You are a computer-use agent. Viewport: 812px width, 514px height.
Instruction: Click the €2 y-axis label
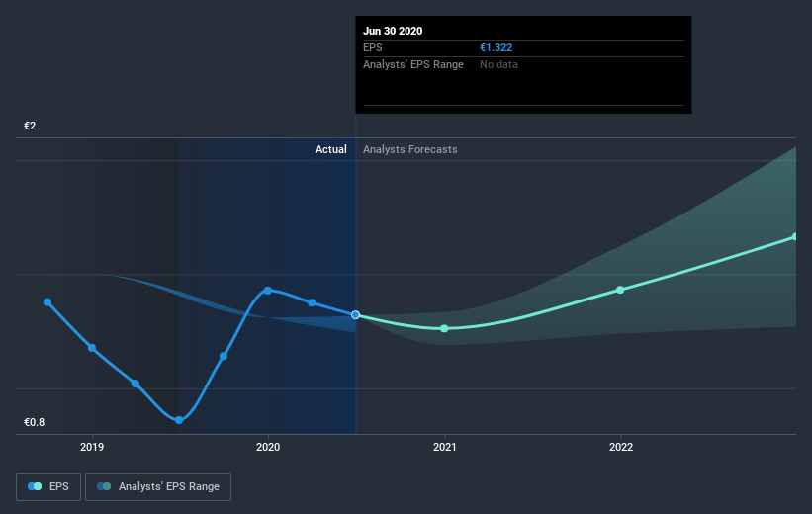coord(30,126)
